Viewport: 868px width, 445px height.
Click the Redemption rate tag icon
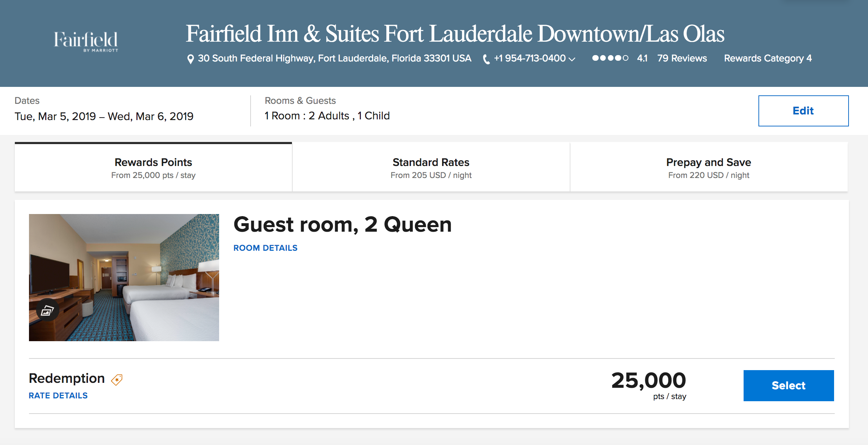tap(117, 380)
